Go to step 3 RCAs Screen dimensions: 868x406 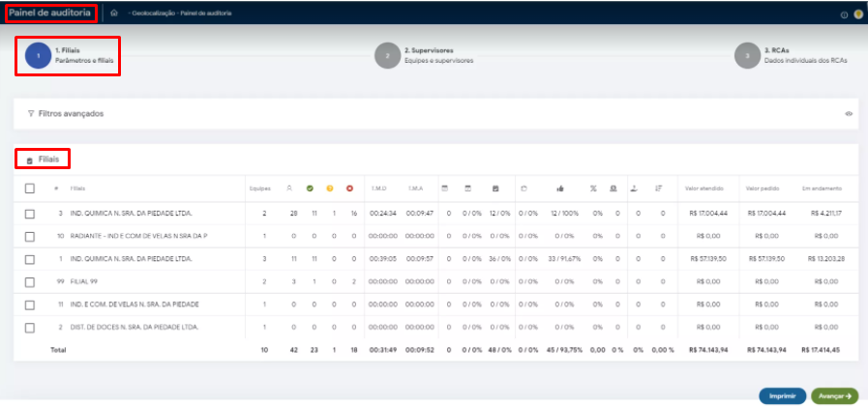746,56
